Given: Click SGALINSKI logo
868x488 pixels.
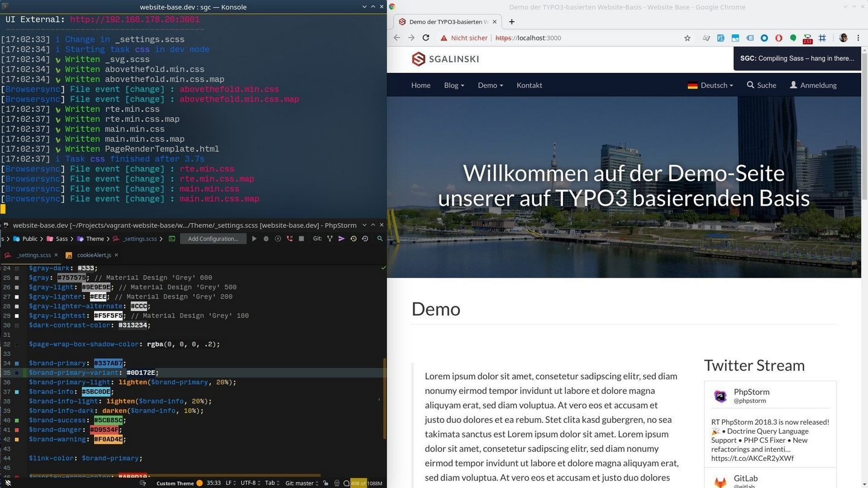Looking at the screenshot, I should pyautogui.click(x=445, y=59).
